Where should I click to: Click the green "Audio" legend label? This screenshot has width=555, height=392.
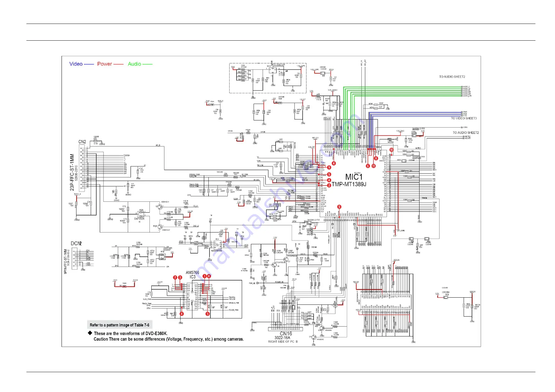tap(135, 64)
